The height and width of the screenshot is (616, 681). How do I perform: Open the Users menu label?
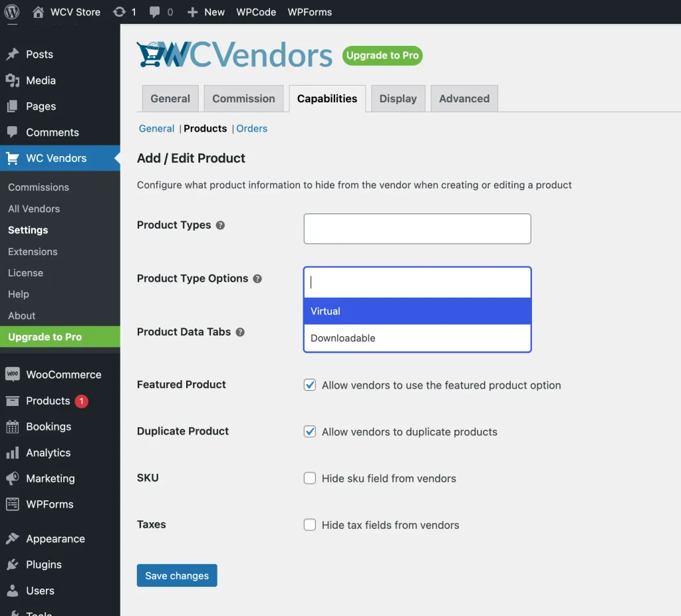[41, 590]
